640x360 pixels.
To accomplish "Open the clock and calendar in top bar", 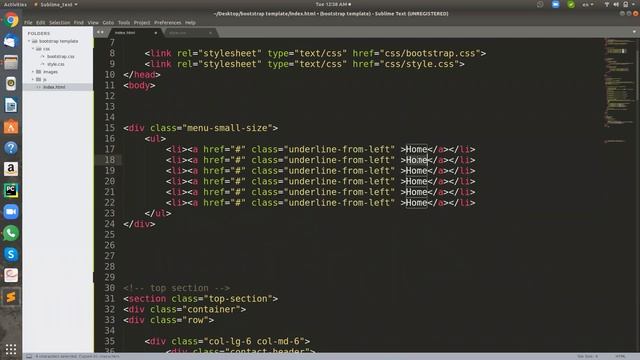I will pyautogui.click(x=333, y=4).
